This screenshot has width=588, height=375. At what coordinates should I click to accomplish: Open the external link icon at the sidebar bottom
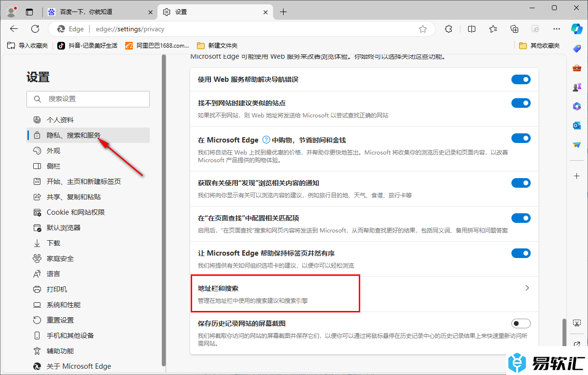[577, 345]
